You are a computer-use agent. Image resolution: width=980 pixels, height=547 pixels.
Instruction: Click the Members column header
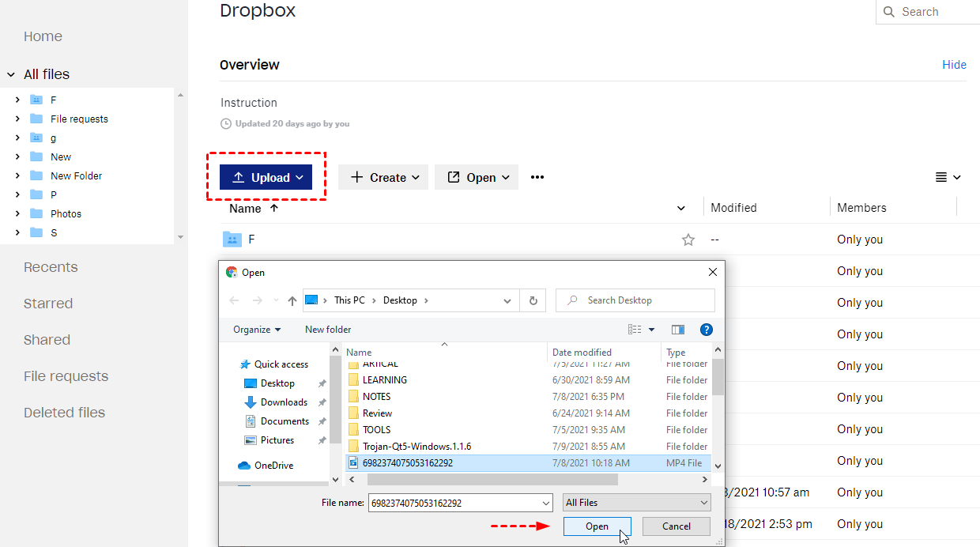(861, 208)
